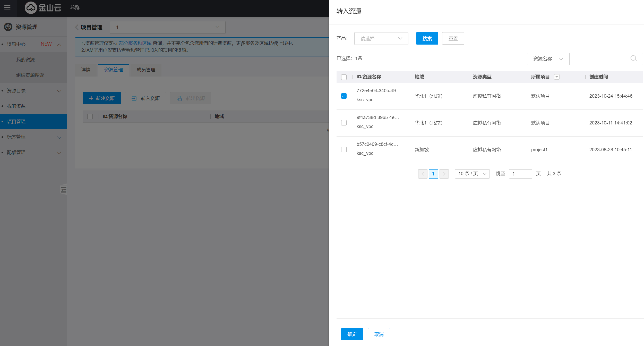The width and height of the screenshot is (644, 346).
Task: Open the 产品 请选择 dropdown
Action: 381,38
